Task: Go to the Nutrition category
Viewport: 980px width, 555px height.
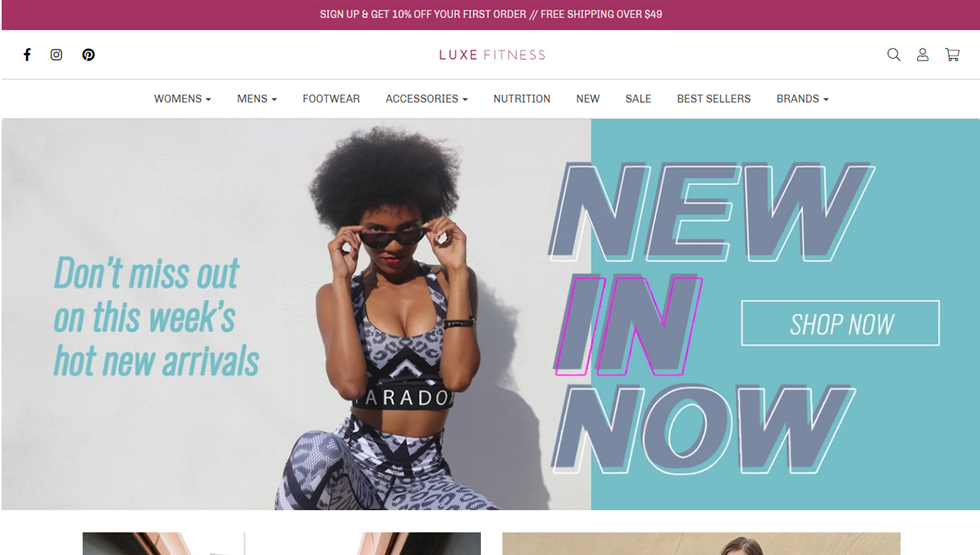Action: coord(522,99)
